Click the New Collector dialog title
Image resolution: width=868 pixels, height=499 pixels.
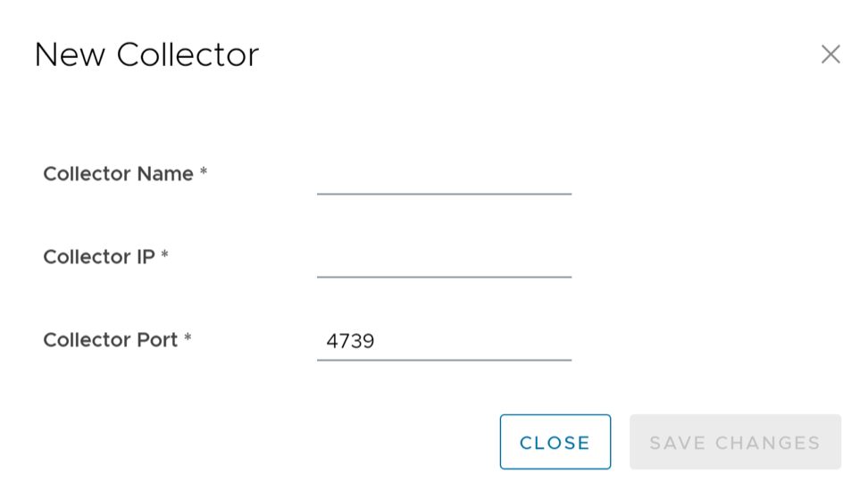tap(146, 54)
